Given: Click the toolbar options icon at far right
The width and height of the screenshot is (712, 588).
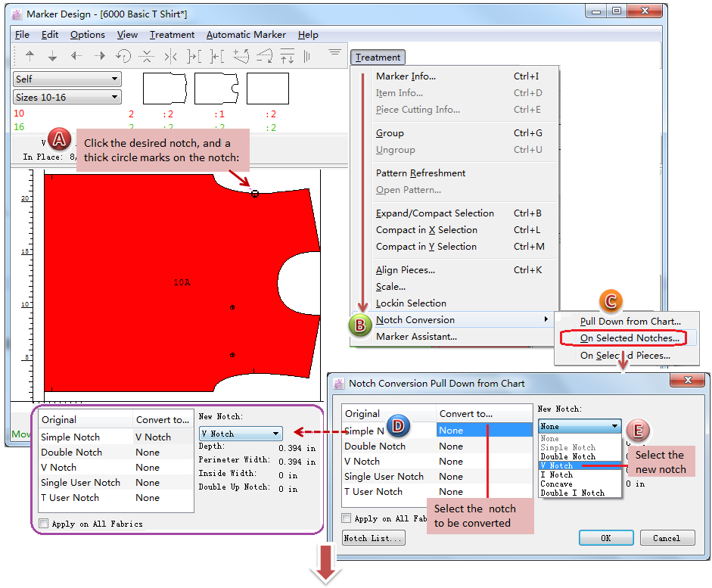Looking at the screenshot, I should [334, 53].
